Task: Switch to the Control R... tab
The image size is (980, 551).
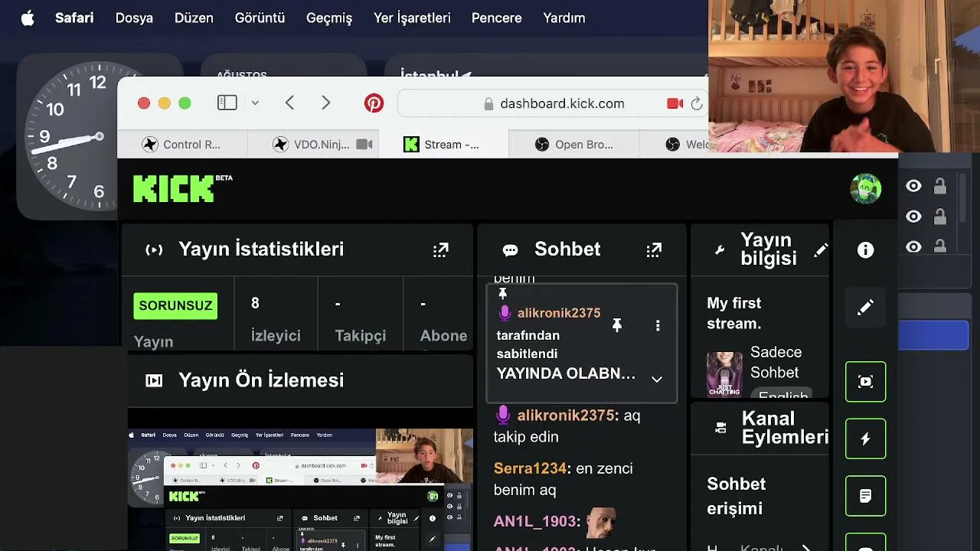Action: click(x=182, y=144)
